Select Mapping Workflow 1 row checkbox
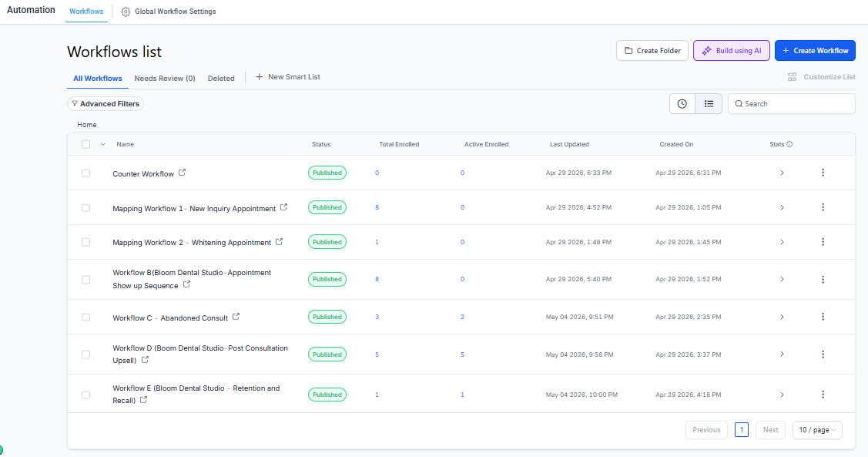868x457 pixels. 85,208
